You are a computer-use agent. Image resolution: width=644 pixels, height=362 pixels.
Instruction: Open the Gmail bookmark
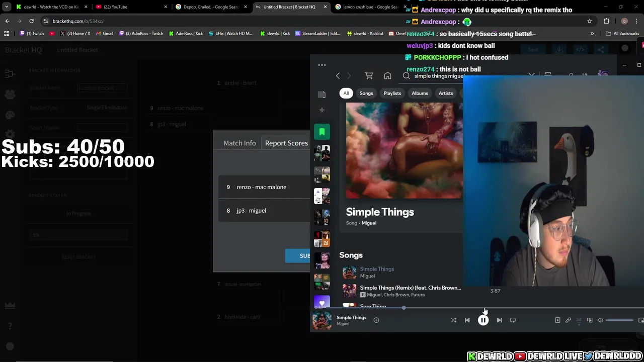coord(104,34)
